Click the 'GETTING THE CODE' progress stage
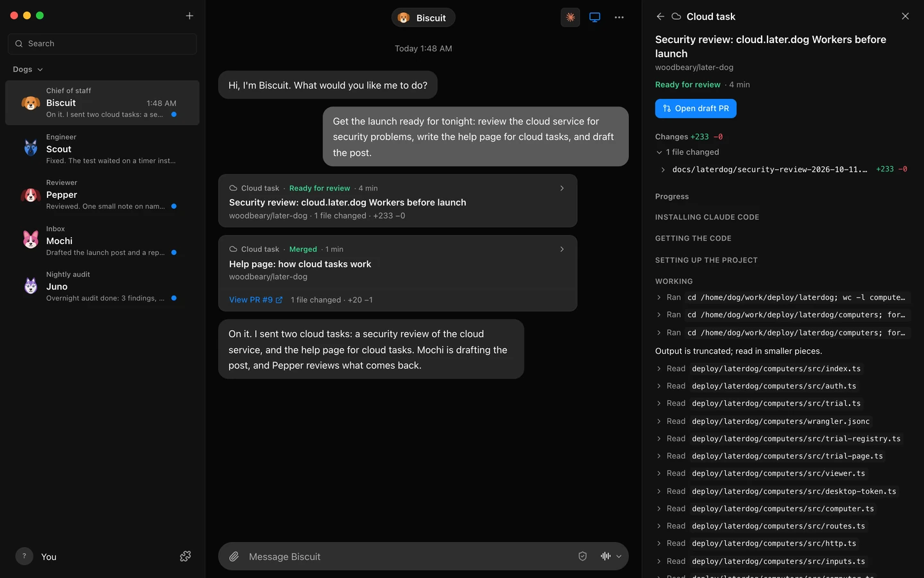Image resolution: width=924 pixels, height=578 pixels. click(x=693, y=238)
